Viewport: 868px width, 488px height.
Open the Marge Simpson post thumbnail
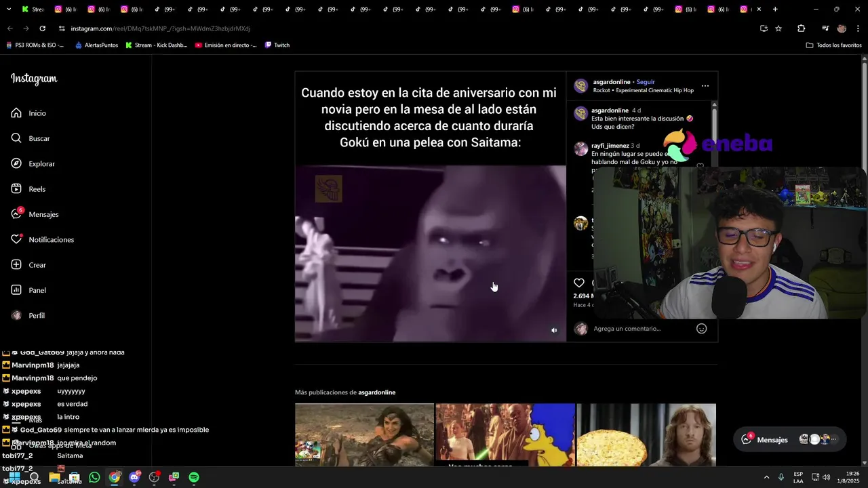pyautogui.click(x=505, y=434)
